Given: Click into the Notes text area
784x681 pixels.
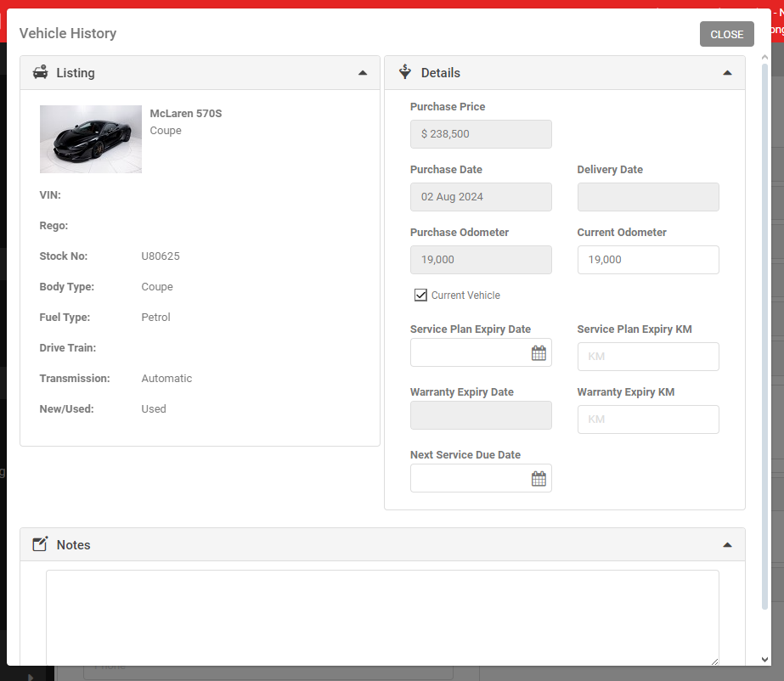Looking at the screenshot, I should click(382, 616).
